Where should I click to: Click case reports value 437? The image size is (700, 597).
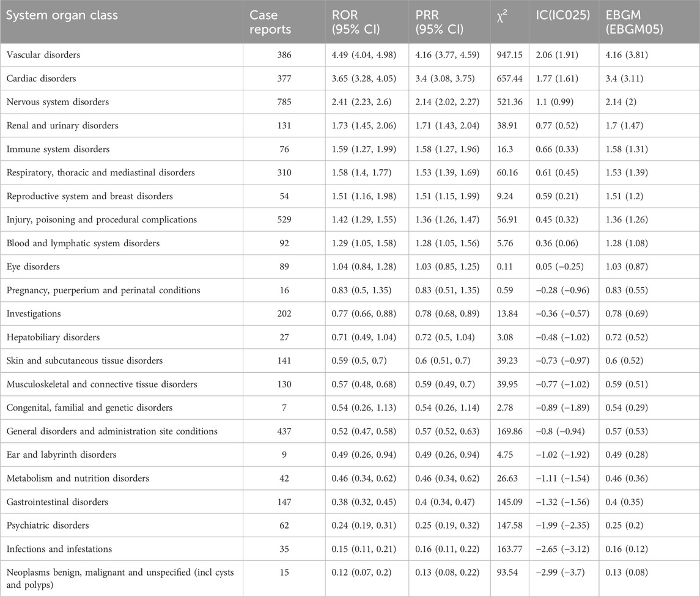[x=284, y=431]
